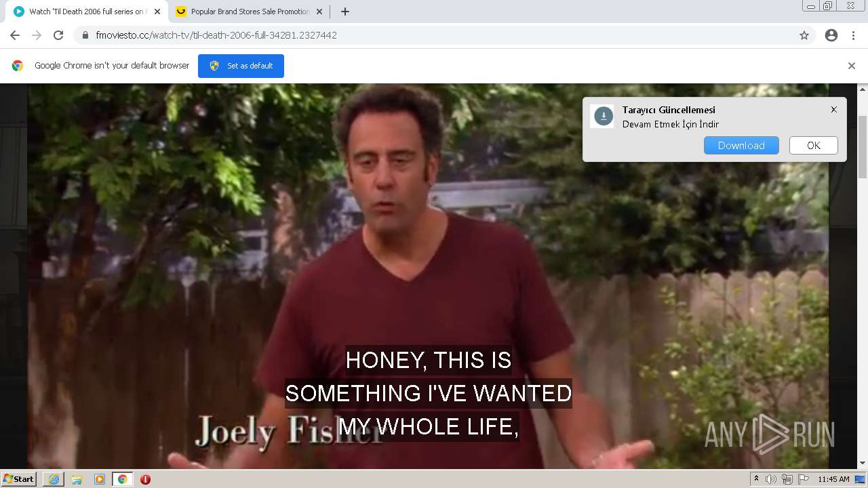Close the 'Til Death 2006 tab

[157, 12]
